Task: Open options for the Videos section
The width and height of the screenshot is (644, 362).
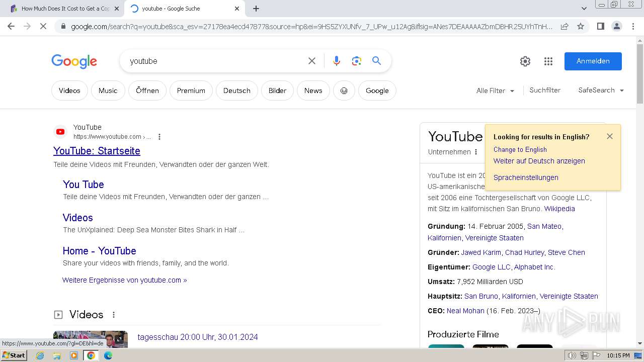Action: (114, 315)
